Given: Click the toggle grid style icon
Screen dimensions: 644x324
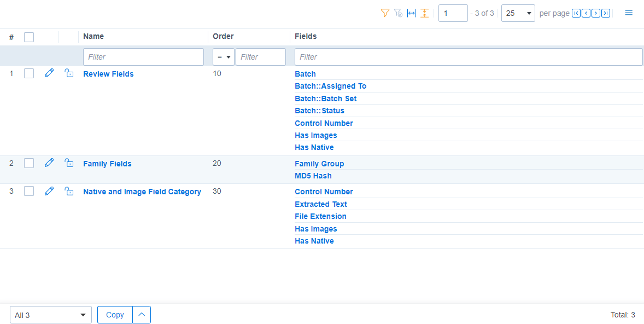Looking at the screenshot, I should point(425,13).
